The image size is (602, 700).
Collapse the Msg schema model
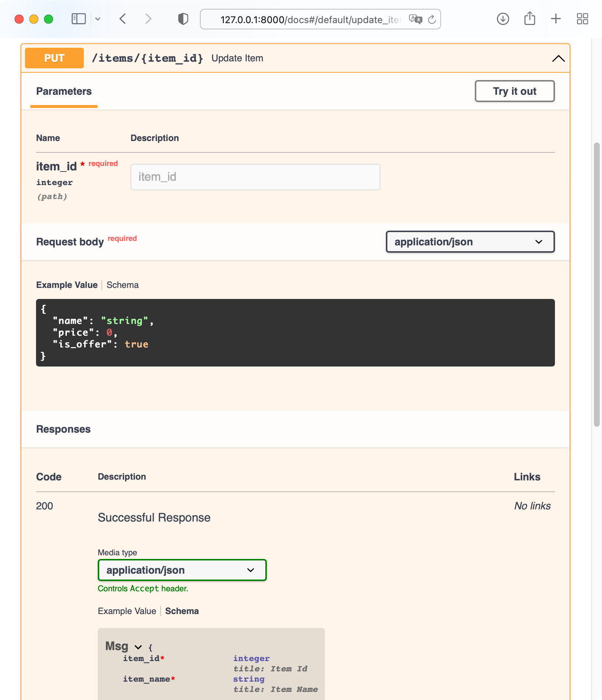(138, 647)
